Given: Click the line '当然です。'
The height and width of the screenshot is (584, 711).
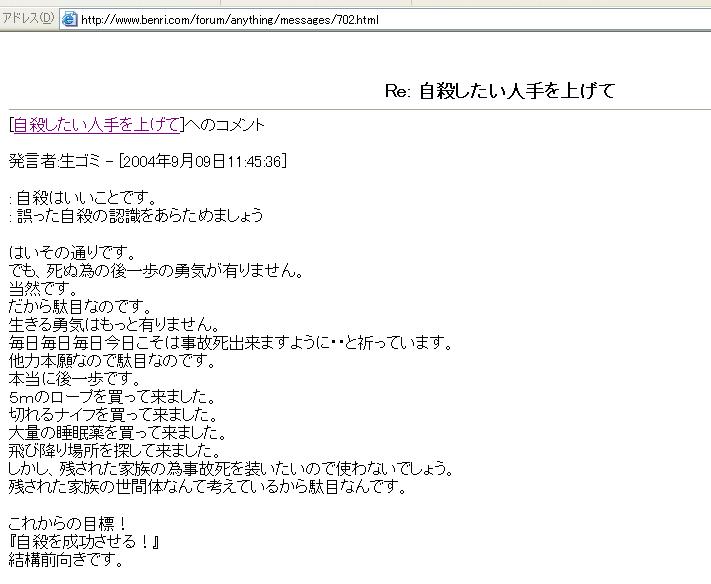Looking at the screenshot, I should (44, 288).
